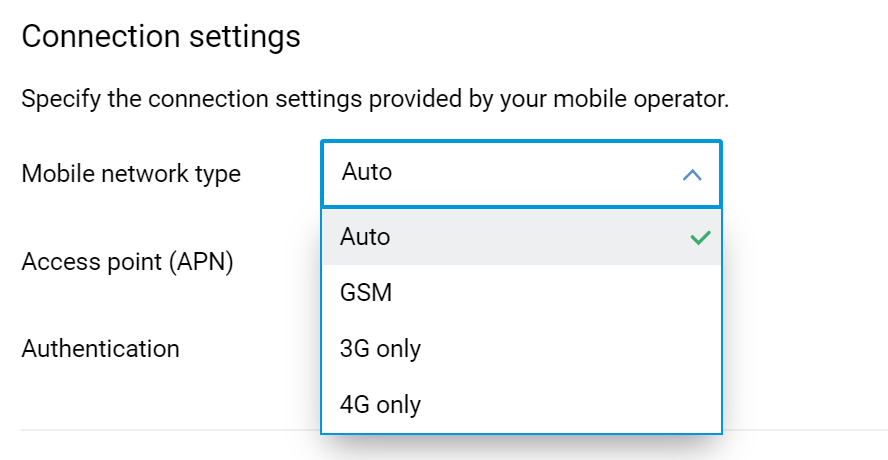Click the Auto value in the combo field
The width and height of the screenshot is (888, 460).
pyautogui.click(x=367, y=172)
